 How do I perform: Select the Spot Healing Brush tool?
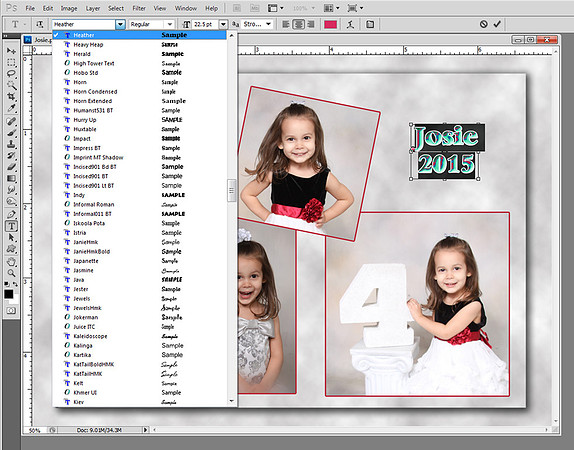[11, 121]
